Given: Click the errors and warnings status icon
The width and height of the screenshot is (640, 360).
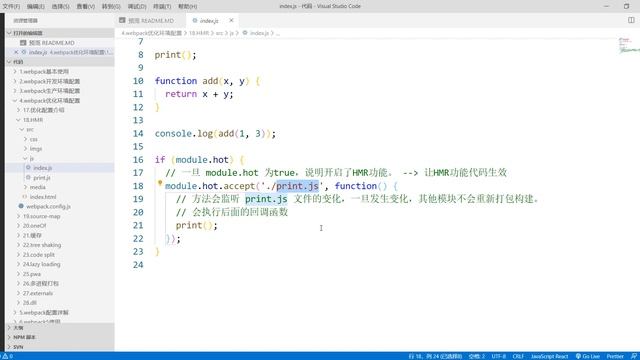Looking at the screenshot, I should (8, 356).
